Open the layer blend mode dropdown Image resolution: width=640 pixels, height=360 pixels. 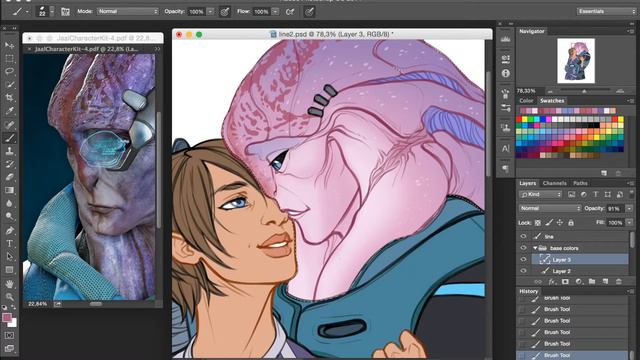(x=550, y=209)
